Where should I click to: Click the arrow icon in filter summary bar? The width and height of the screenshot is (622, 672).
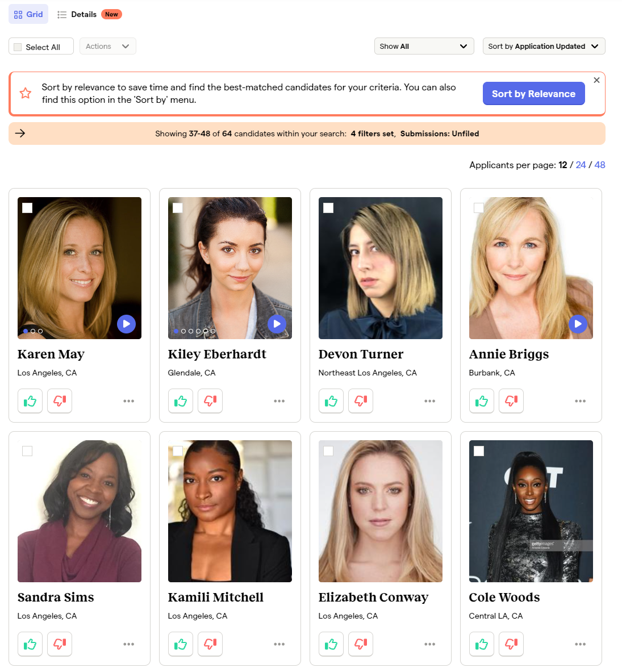(20, 133)
